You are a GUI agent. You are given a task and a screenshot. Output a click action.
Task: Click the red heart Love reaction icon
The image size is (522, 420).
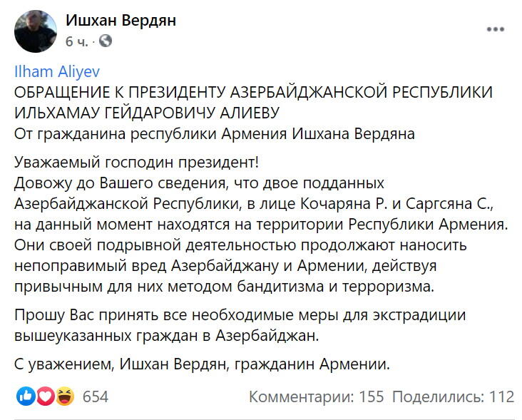(x=45, y=396)
